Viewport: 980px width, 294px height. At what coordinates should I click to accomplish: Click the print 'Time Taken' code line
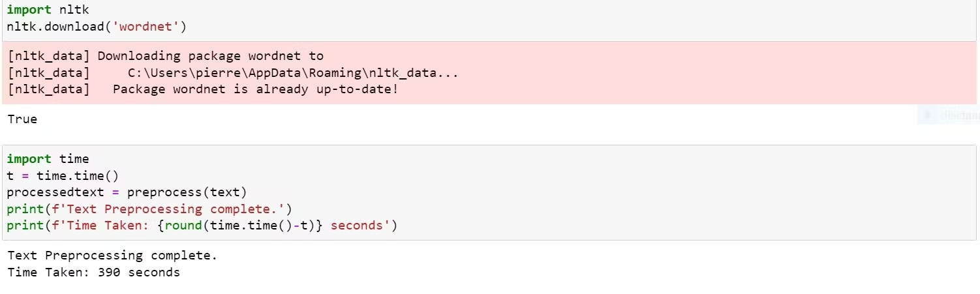coord(202,226)
